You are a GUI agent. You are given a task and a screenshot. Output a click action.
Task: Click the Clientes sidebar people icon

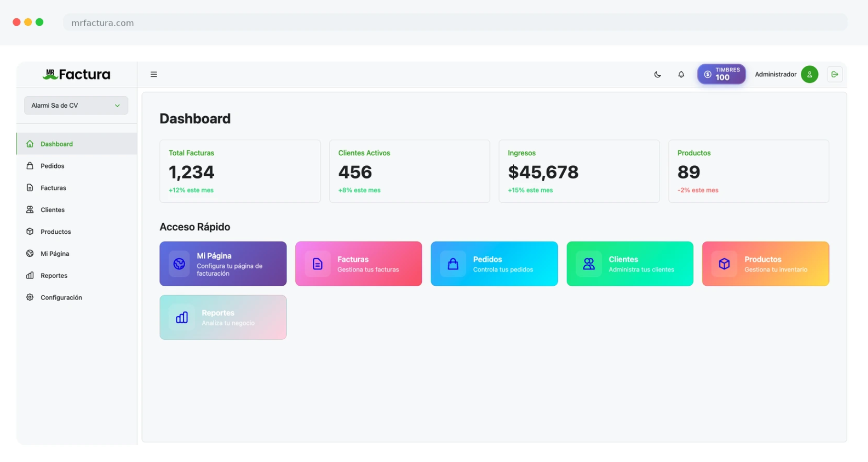click(30, 210)
